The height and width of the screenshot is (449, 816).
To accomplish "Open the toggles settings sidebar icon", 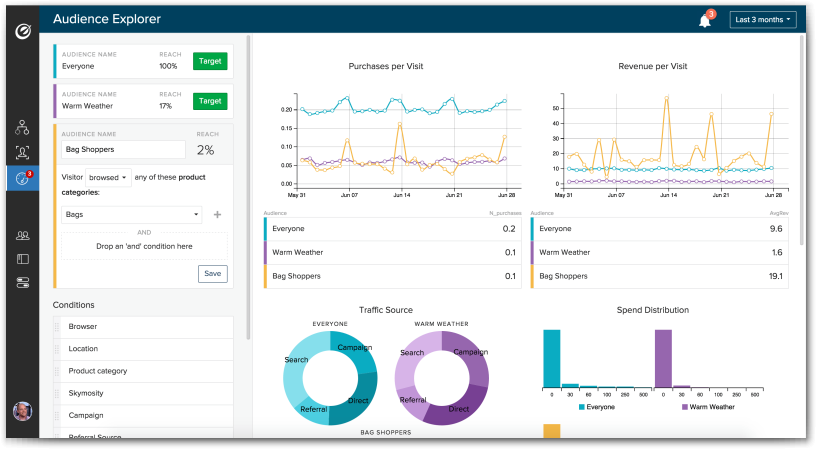I will [x=22, y=283].
